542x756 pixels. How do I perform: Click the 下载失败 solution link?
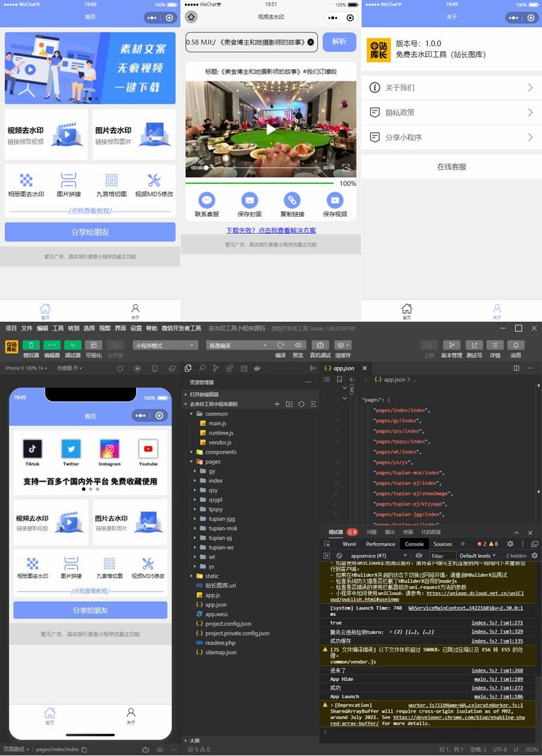coord(270,230)
